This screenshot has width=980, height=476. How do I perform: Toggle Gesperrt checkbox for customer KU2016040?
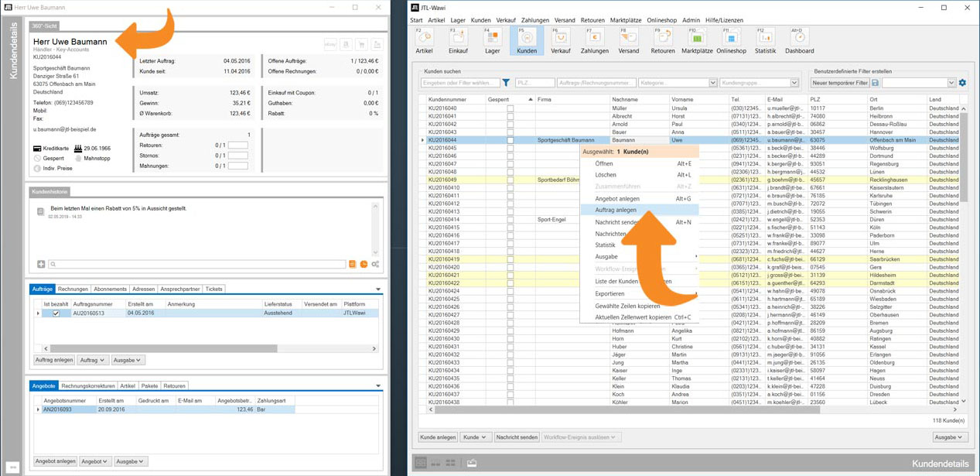(510, 108)
